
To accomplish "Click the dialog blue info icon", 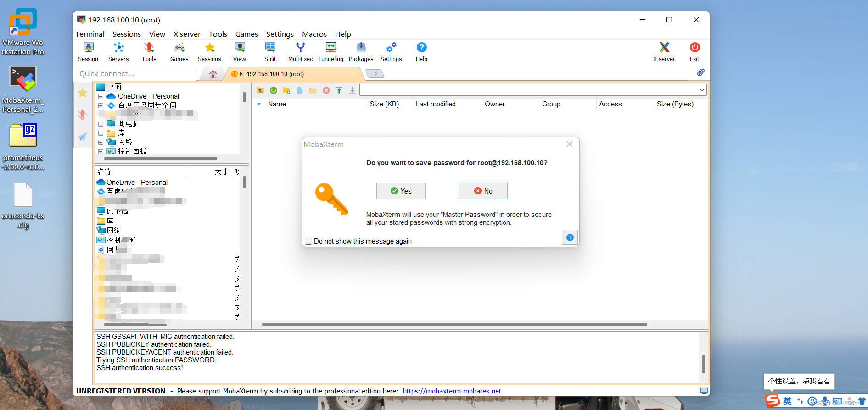I will (x=570, y=238).
